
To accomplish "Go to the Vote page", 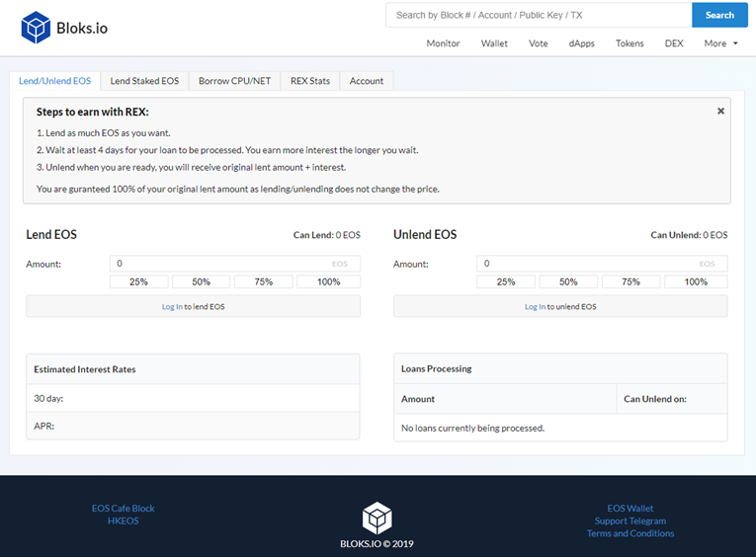I will (x=538, y=43).
